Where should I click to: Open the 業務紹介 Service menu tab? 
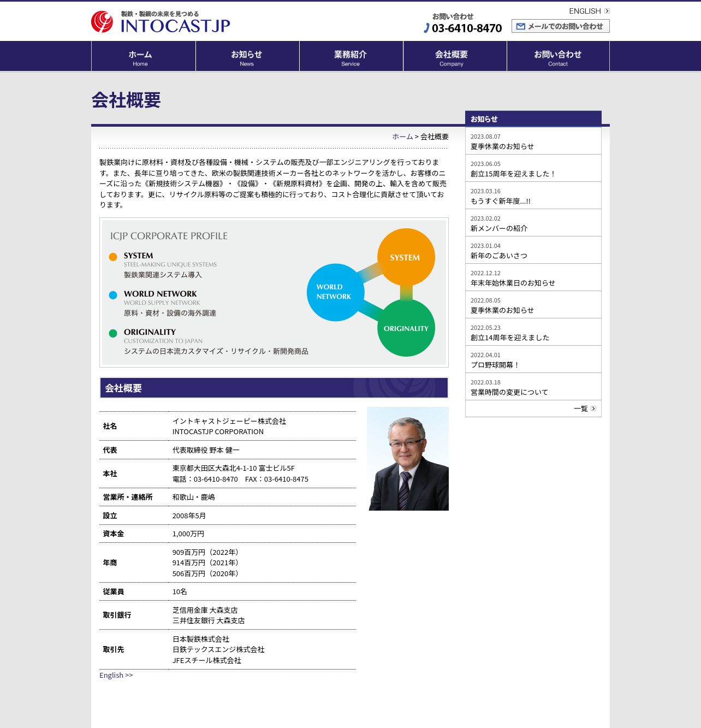[x=351, y=56]
